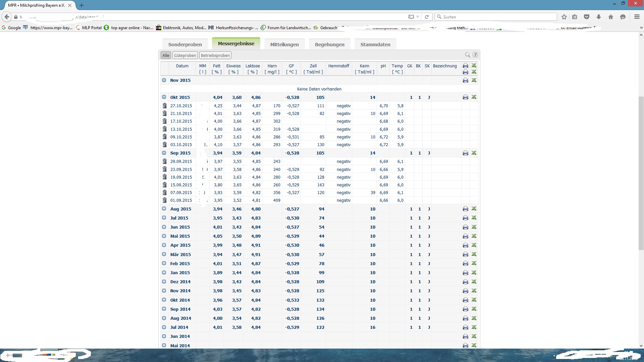Open the Sonderproben tab
The height and width of the screenshot is (362, 644).
(x=185, y=45)
